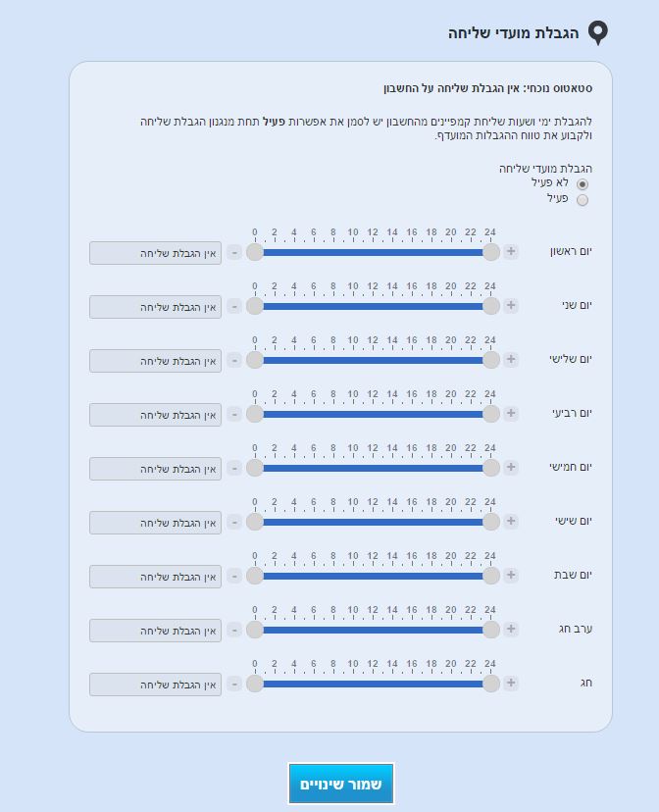659x812 pixels.
Task: Click the slider track for ערב חג
Action: [x=373, y=630]
